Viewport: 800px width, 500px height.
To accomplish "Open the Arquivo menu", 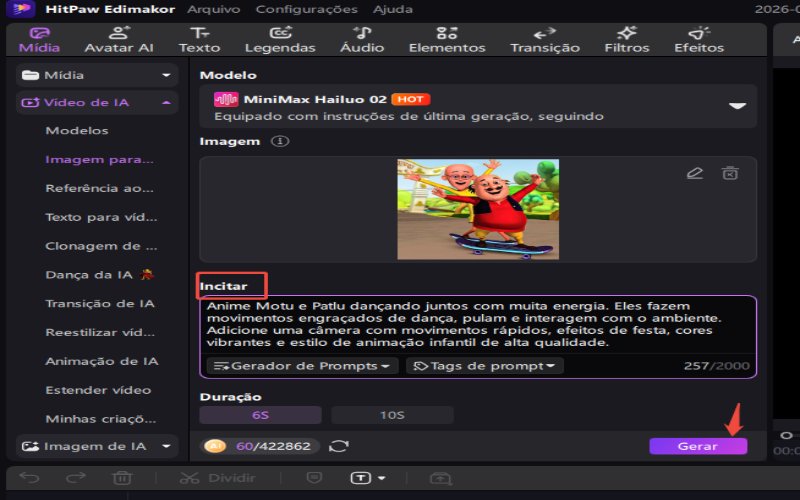I will pyautogui.click(x=213, y=9).
